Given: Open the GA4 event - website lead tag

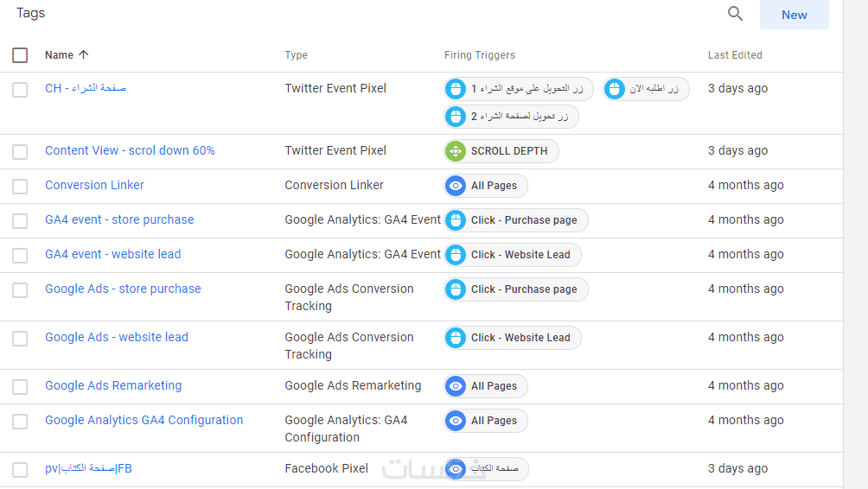Looking at the screenshot, I should [x=112, y=254].
